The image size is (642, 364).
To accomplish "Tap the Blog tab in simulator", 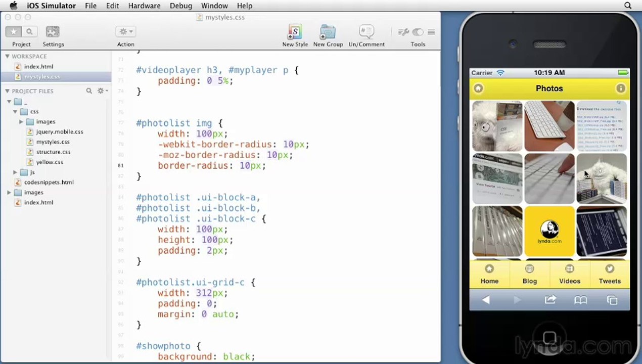I will [x=529, y=275].
